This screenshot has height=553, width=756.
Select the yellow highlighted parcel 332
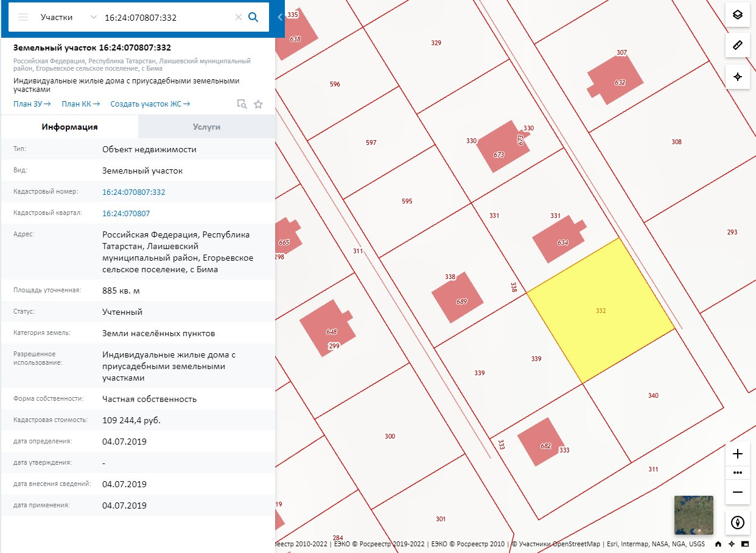coord(601,311)
